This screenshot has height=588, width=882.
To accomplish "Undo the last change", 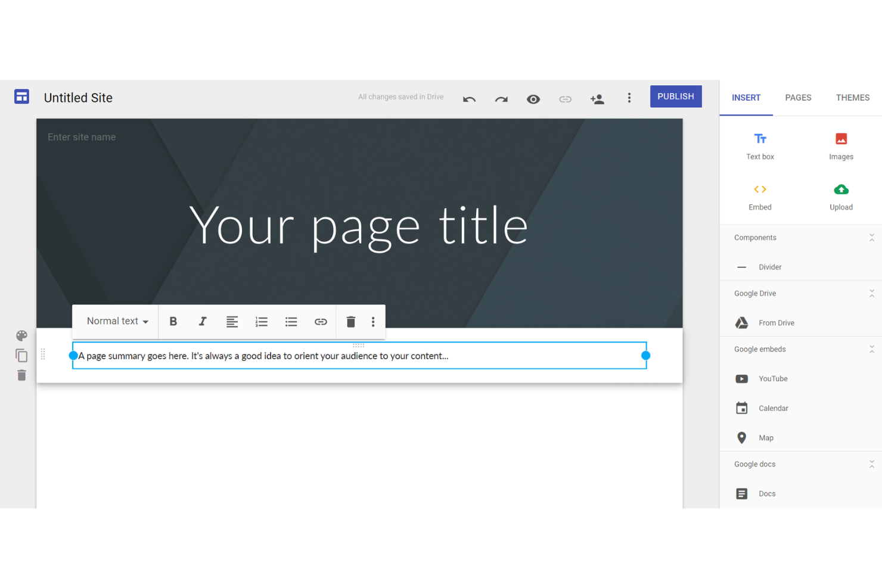I will 469,99.
